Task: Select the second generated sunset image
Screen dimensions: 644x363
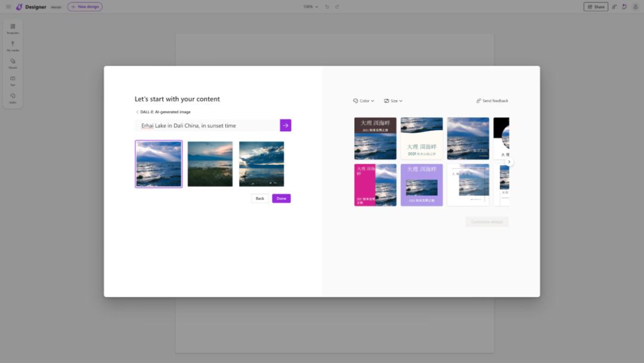Action: click(210, 164)
